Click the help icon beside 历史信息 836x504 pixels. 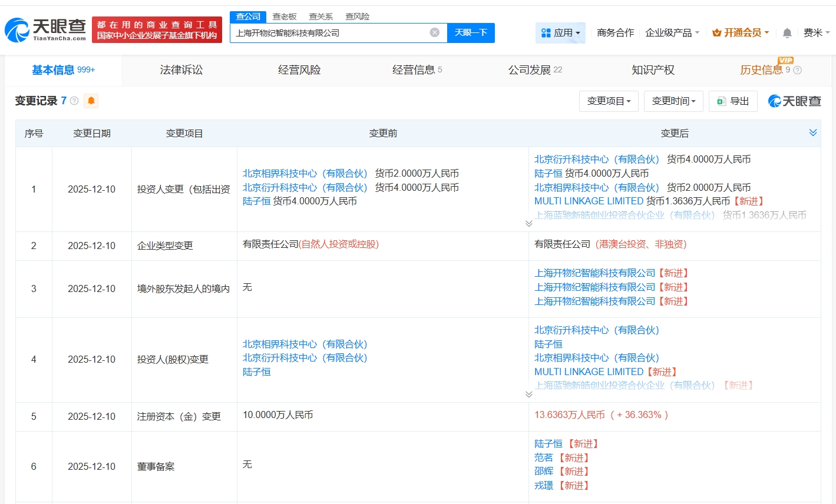(798, 70)
